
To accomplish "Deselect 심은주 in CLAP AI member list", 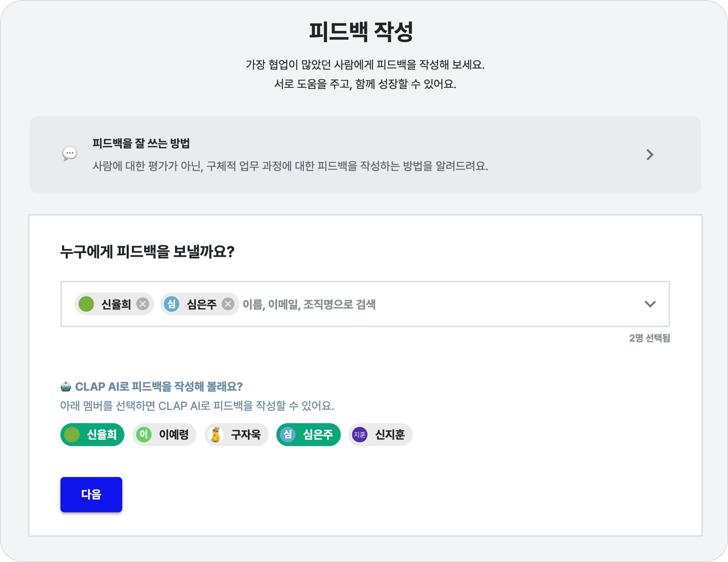I will point(308,435).
